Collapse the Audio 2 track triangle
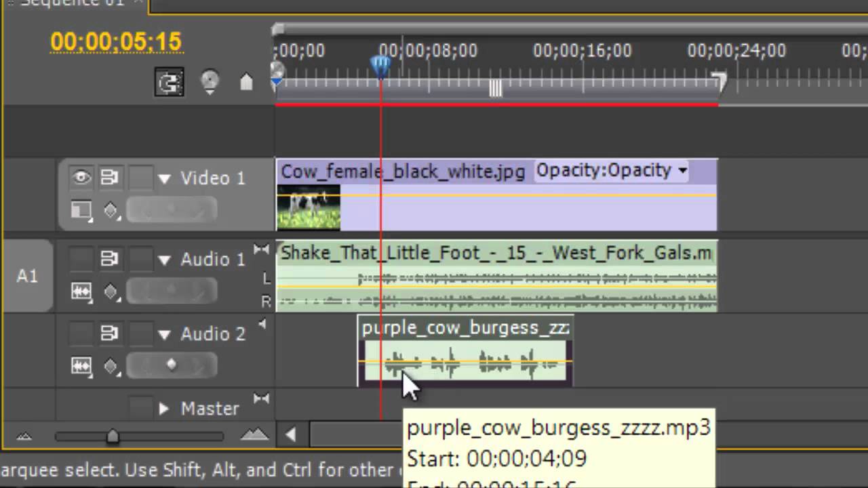Screen dimensions: 868x488 [164, 334]
